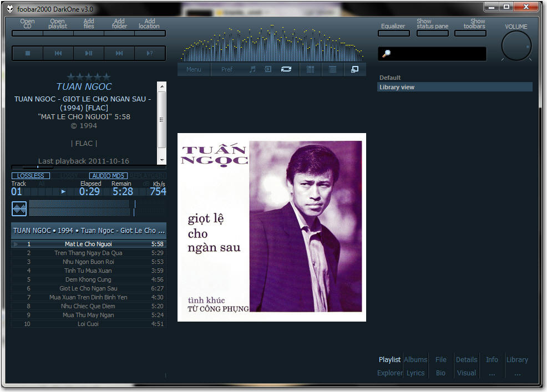
Task: Click the grid layout view icon
Action: click(x=311, y=69)
